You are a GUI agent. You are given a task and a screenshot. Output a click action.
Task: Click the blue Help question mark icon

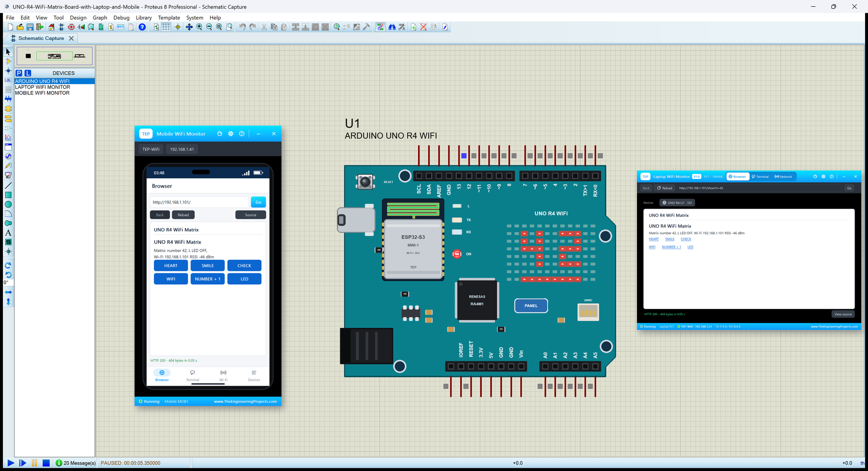[x=142, y=27]
